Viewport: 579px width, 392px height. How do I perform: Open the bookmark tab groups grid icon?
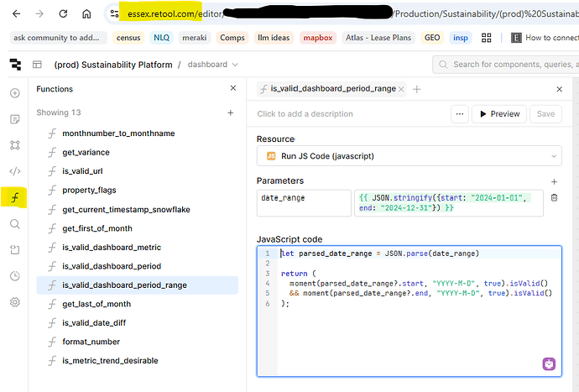tap(487, 38)
